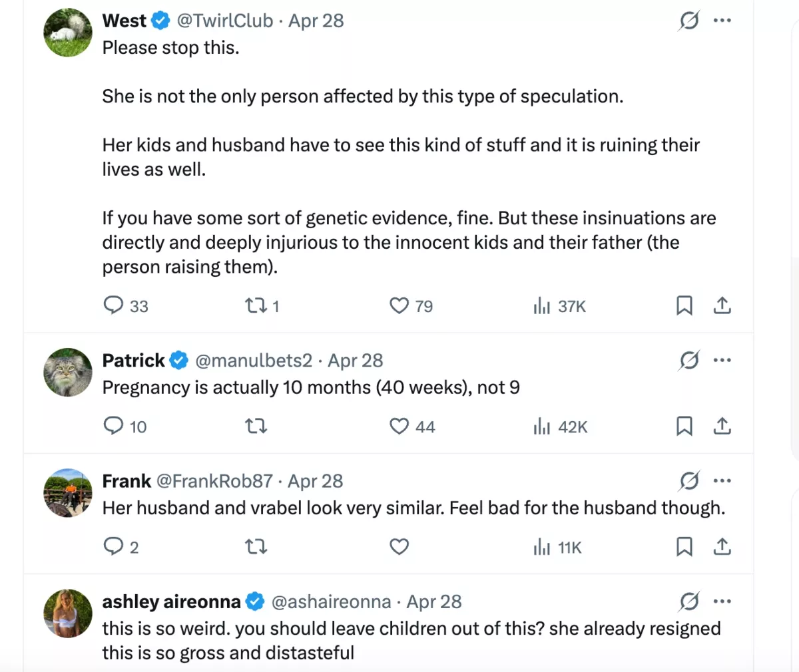Viewport: 799px width, 672px height.
Task: Open @TwirlClub profile handle
Action: pyautogui.click(x=225, y=21)
